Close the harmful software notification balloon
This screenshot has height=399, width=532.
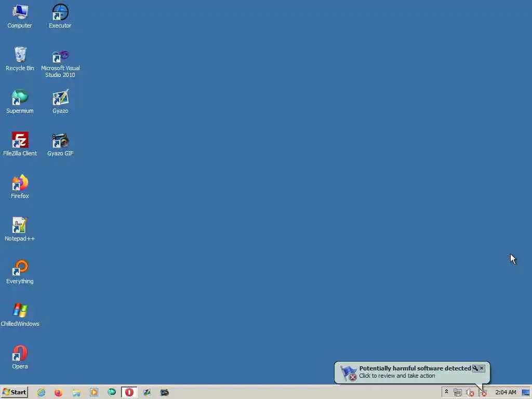[482, 368]
